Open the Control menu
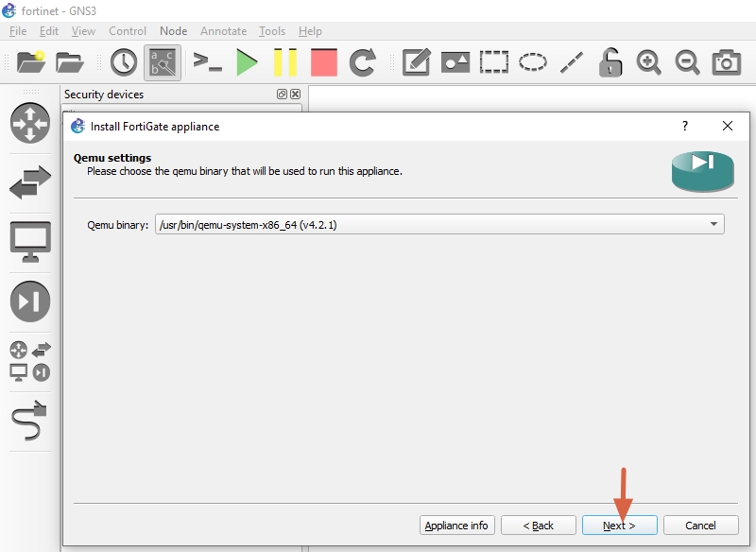 pos(128,31)
